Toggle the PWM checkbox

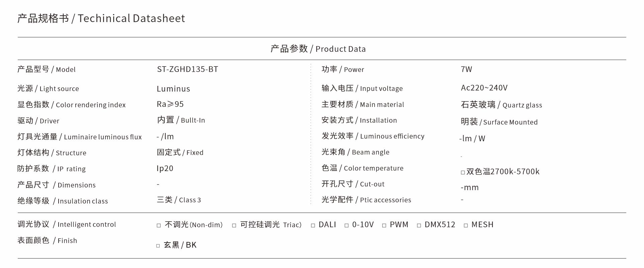click(384, 226)
